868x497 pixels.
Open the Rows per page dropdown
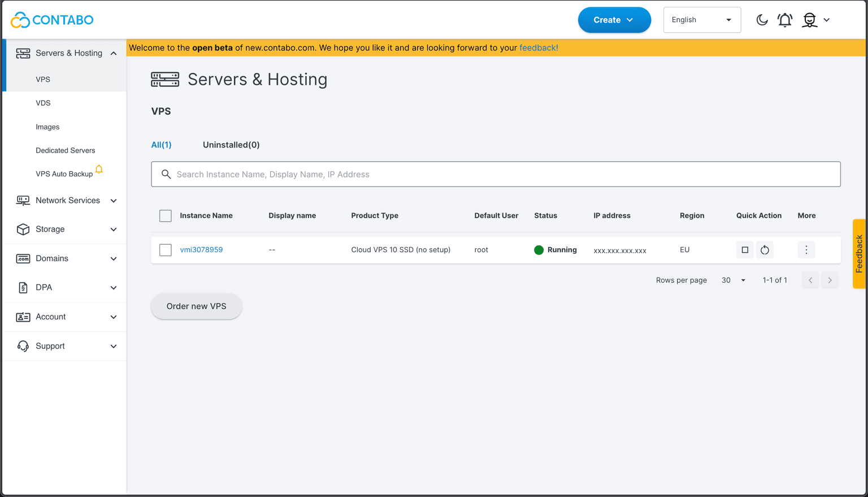733,280
